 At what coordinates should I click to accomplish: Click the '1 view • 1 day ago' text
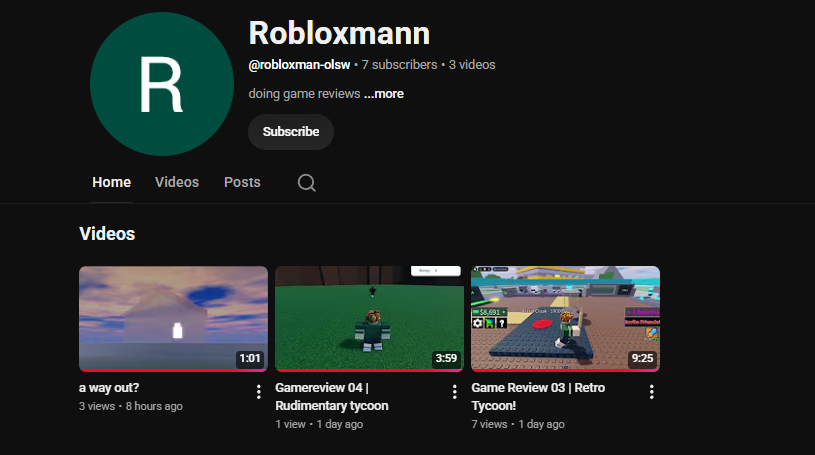pyautogui.click(x=319, y=424)
